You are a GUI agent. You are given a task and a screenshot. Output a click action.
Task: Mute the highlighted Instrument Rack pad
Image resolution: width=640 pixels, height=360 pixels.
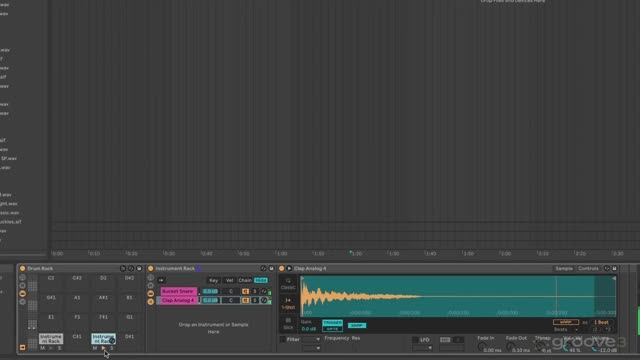tap(95, 348)
